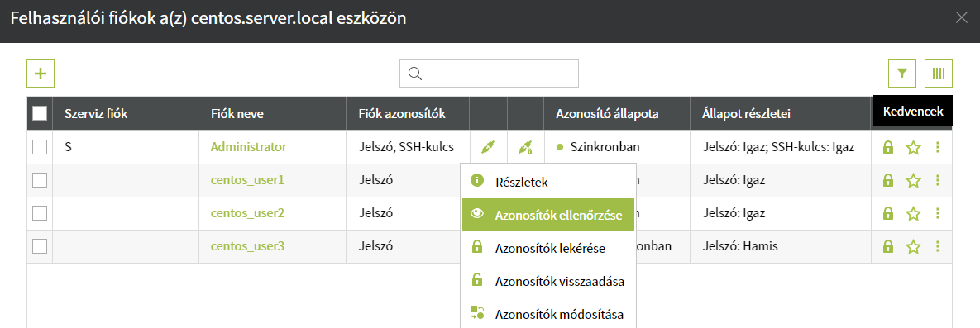This screenshot has width=980, height=328.
Task: Select the centos_user3 row checkbox
Action: [40, 246]
